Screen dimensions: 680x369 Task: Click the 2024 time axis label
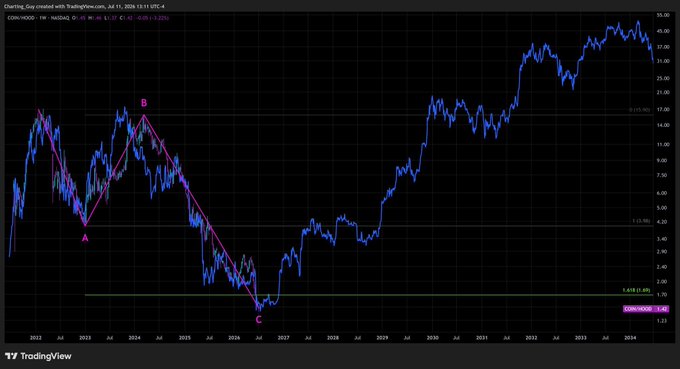[x=134, y=338]
